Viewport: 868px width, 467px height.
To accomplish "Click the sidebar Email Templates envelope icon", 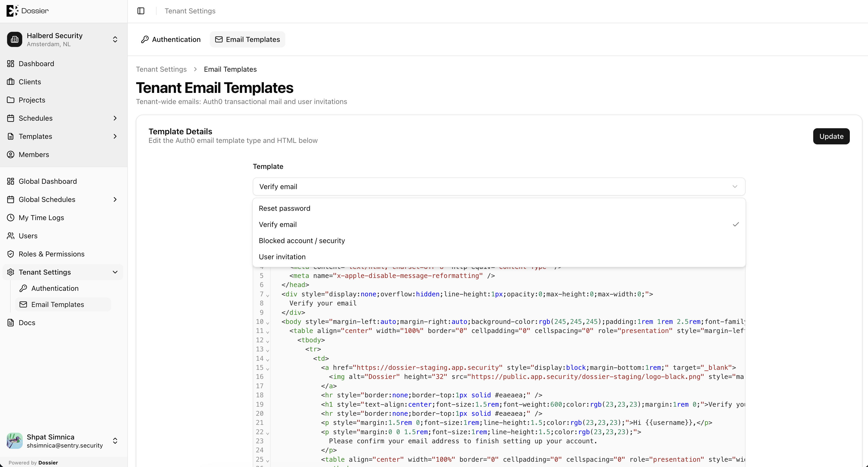I will [x=23, y=305].
